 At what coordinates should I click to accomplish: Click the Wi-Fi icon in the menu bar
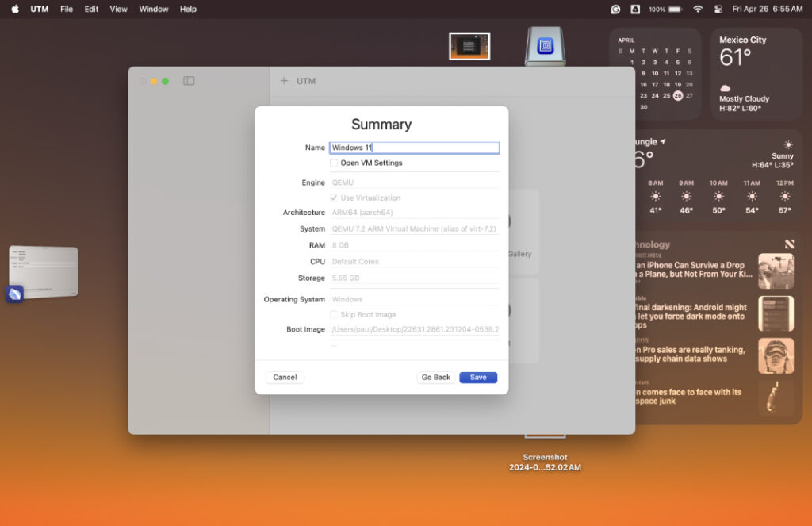[x=697, y=9]
